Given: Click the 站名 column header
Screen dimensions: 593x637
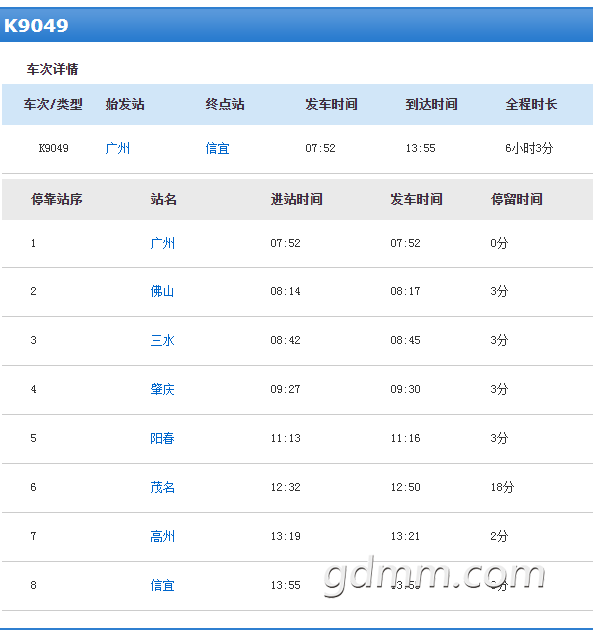Looking at the screenshot, I should [x=163, y=199].
